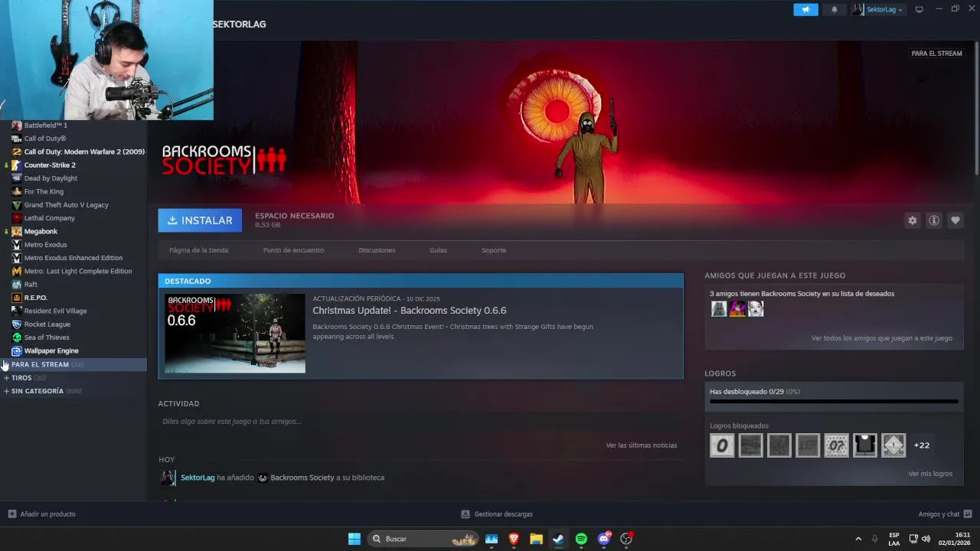Open the Soporte tab
Image resolution: width=980 pixels, height=551 pixels.
pyautogui.click(x=494, y=250)
